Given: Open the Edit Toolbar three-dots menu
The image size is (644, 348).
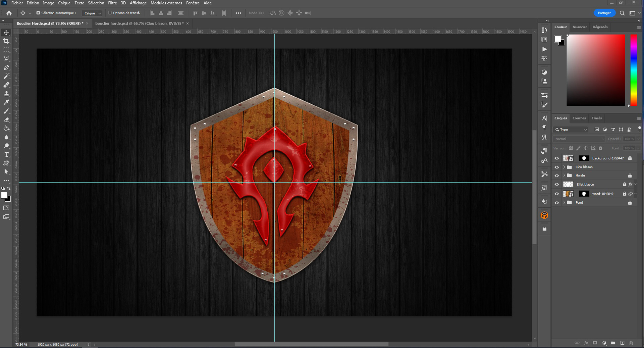Looking at the screenshot, I should [x=6, y=181].
